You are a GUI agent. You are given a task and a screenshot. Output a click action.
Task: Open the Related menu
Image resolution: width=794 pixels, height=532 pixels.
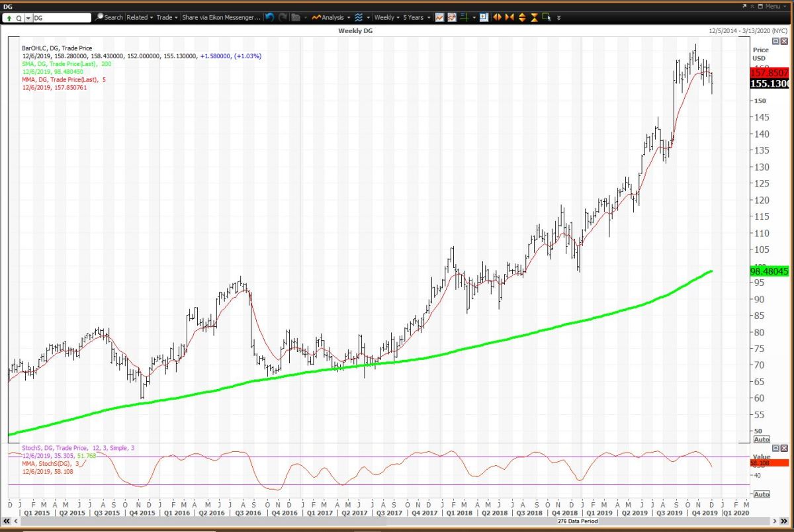click(x=140, y=17)
